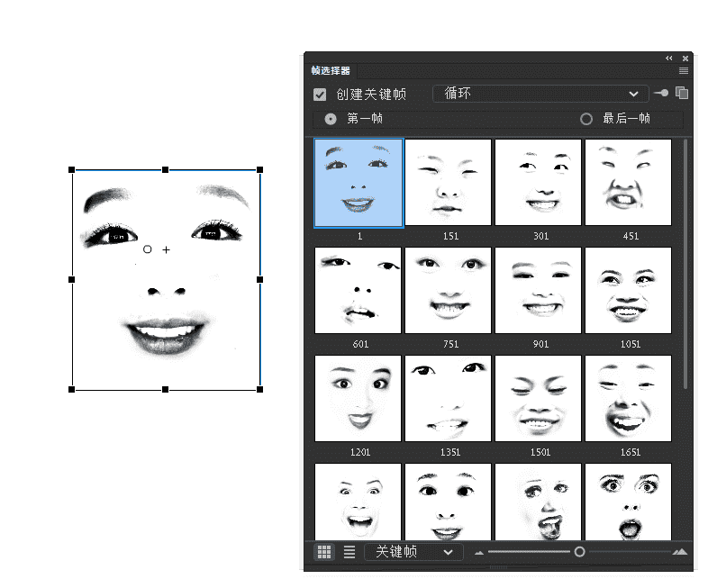
Task: Select the 最后一帧 radio button
Action: (x=586, y=119)
